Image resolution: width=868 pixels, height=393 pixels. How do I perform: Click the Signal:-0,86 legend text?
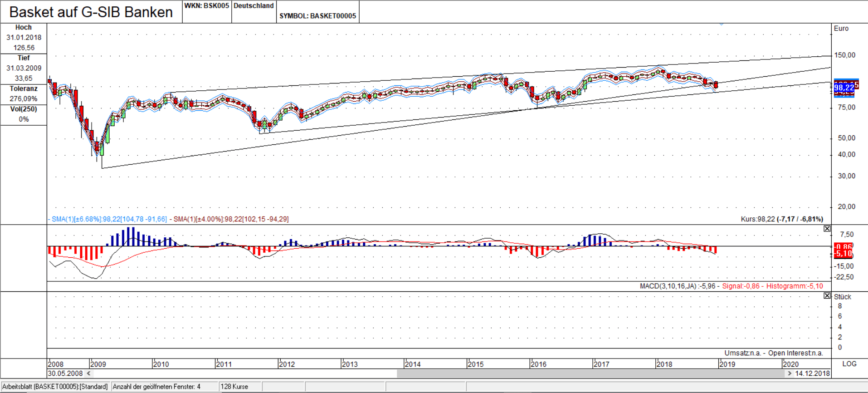tap(741, 286)
